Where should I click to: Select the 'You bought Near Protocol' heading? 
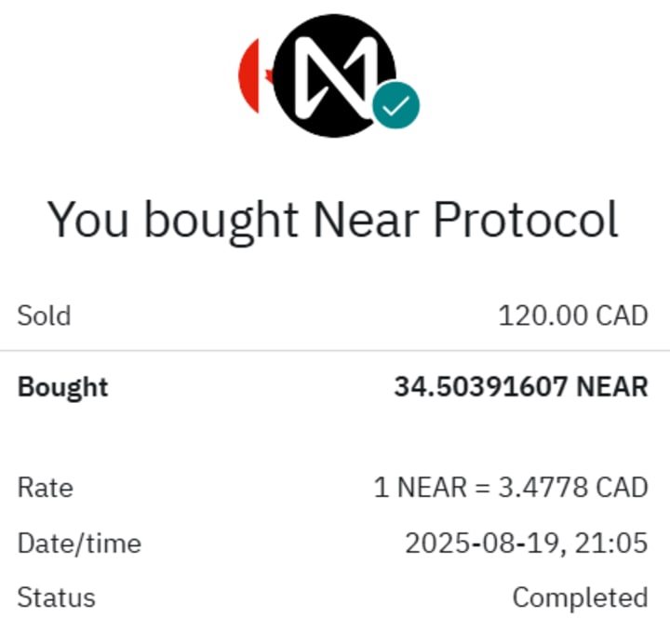(333, 221)
